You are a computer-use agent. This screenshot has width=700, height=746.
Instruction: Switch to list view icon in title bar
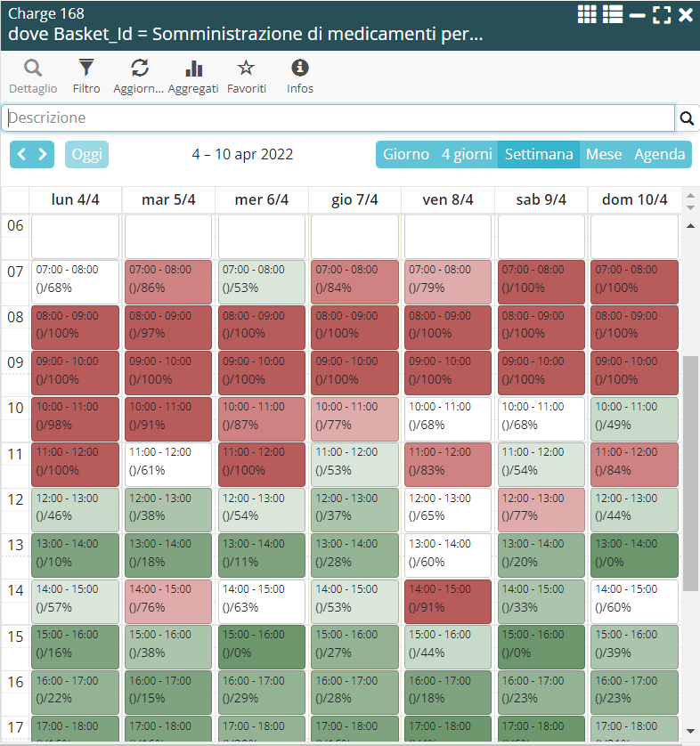click(612, 14)
